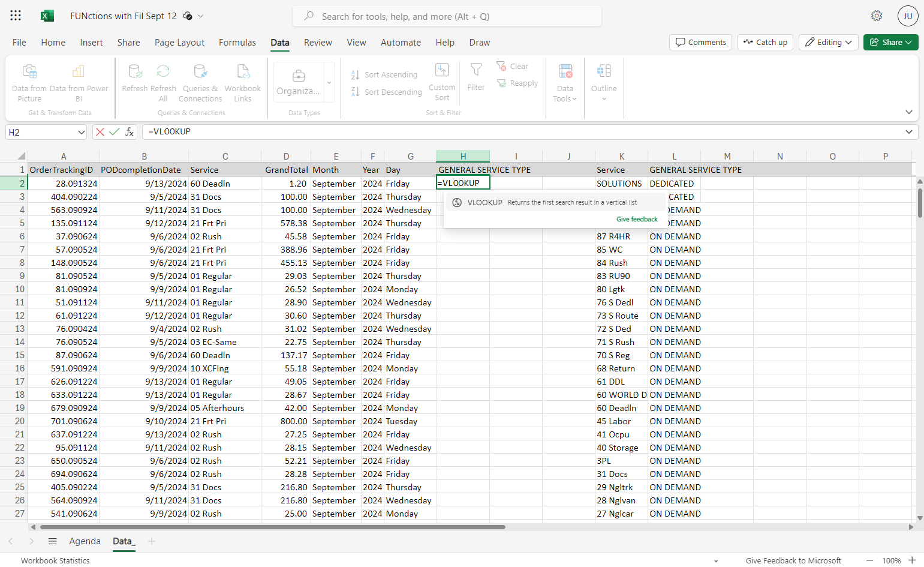This screenshot has width=924, height=567.
Task: Click Data from Picture icon
Action: click(x=29, y=83)
